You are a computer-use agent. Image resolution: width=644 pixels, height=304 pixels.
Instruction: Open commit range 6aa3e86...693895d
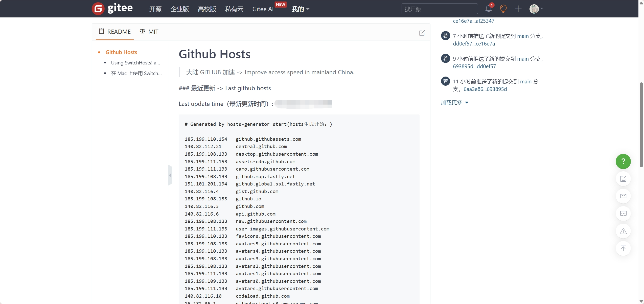pyautogui.click(x=485, y=89)
